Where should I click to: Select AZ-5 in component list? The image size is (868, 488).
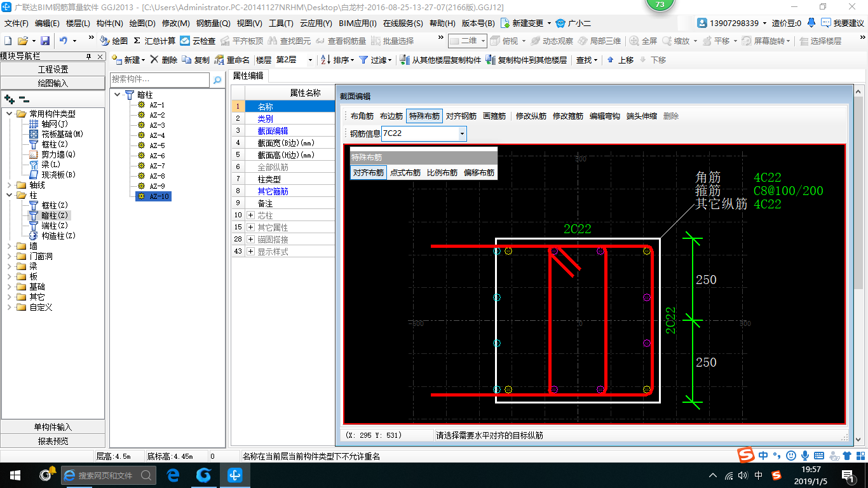(x=157, y=146)
